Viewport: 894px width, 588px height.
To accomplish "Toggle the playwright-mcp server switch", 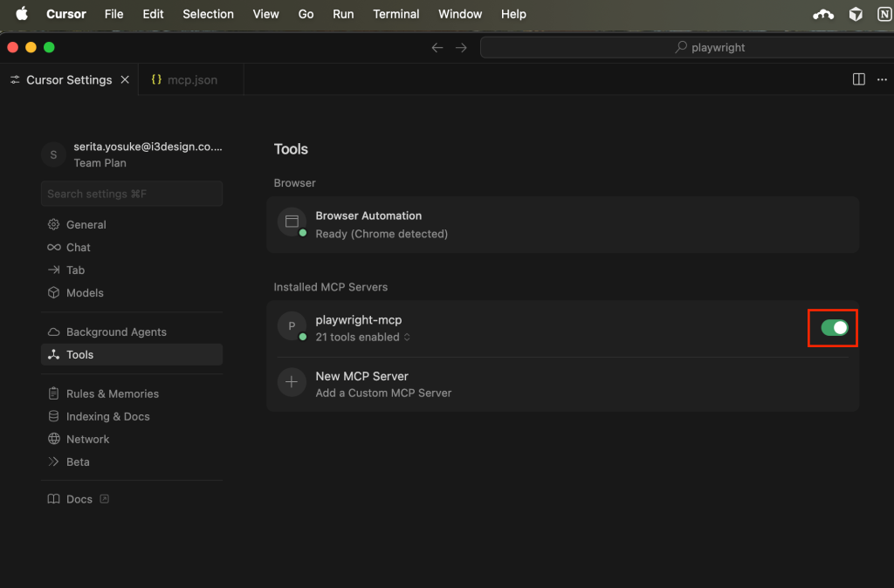I will (x=834, y=328).
